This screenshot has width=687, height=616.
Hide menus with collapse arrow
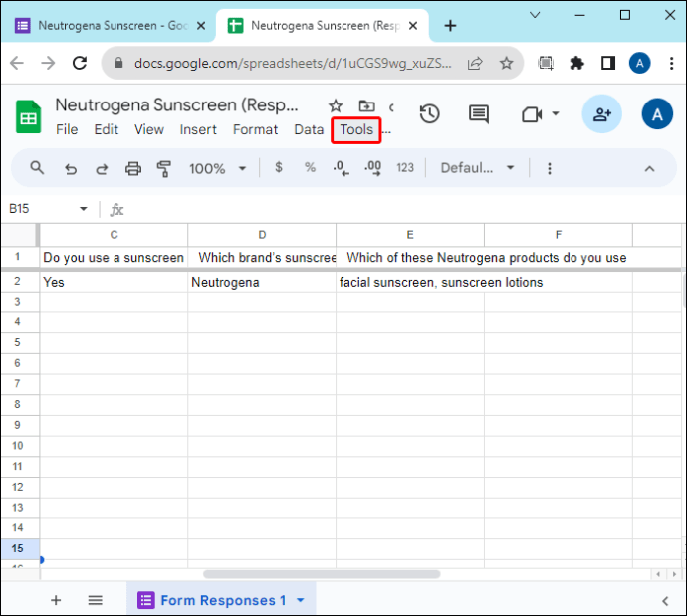pos(649,168)
